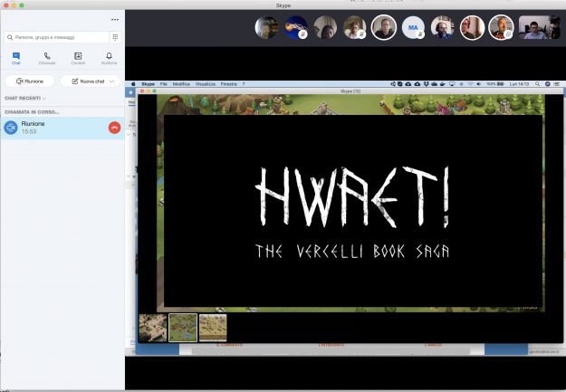Open notification center icon in shared menu bar
This screenshot has height=392, width=566.
(557, 84)
